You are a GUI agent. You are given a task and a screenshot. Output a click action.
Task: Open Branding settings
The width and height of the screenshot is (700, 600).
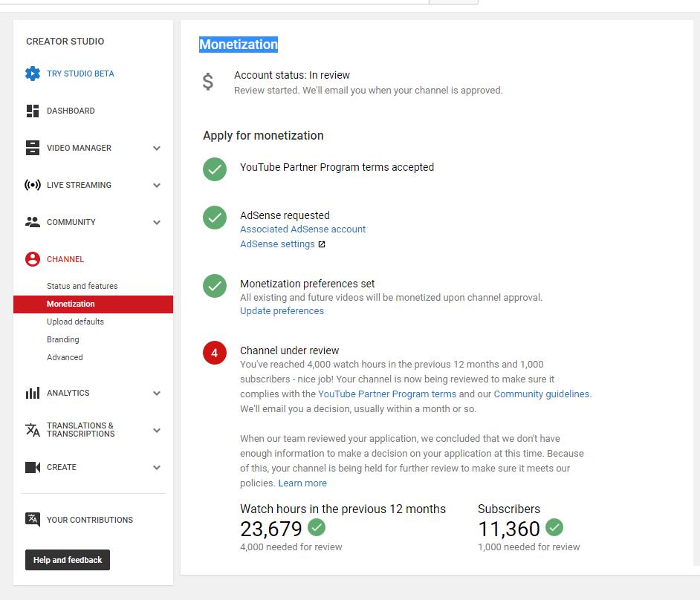63,339
